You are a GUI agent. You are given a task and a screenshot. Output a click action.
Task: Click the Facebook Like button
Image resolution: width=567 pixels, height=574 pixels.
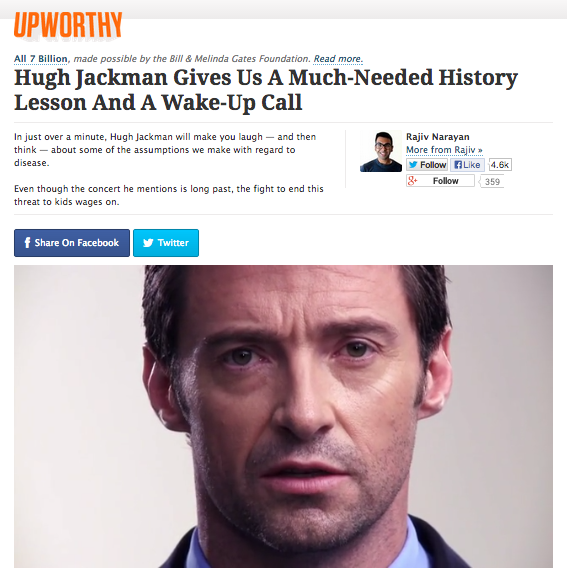click(x=467, y=165)
